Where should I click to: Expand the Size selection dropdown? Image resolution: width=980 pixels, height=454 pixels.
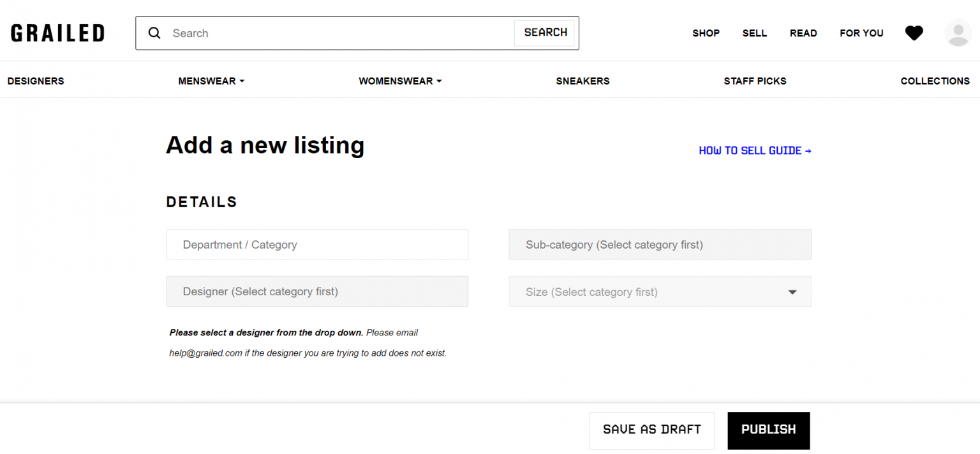[x=660, y=291]
